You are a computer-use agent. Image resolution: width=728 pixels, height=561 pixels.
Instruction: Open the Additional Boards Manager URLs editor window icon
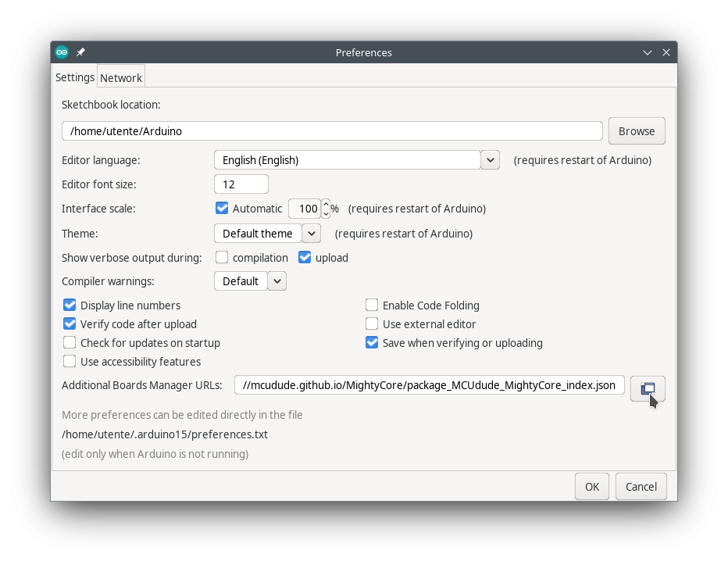tap(648, 388)
